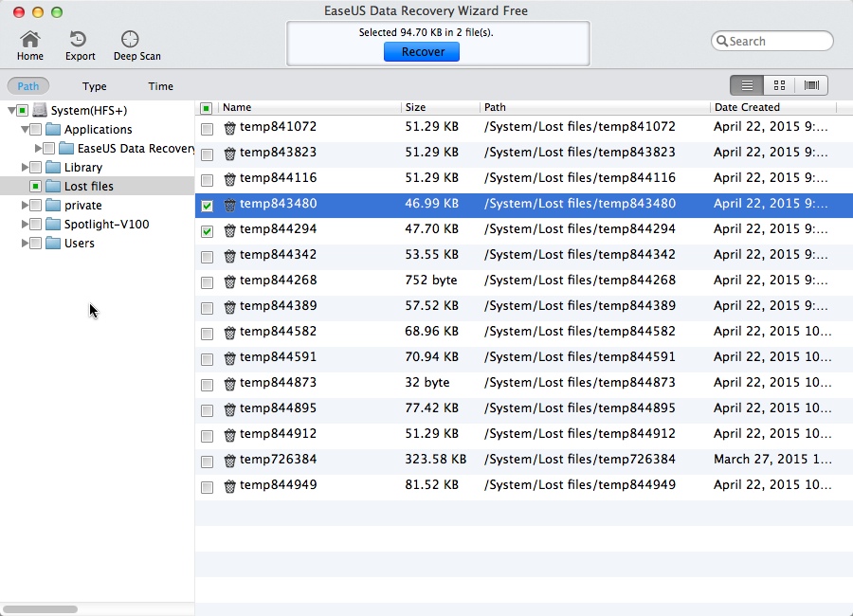Click path /System/Lost files/temp844591
Screen dimensions: 853x616
tap(580, 357)
